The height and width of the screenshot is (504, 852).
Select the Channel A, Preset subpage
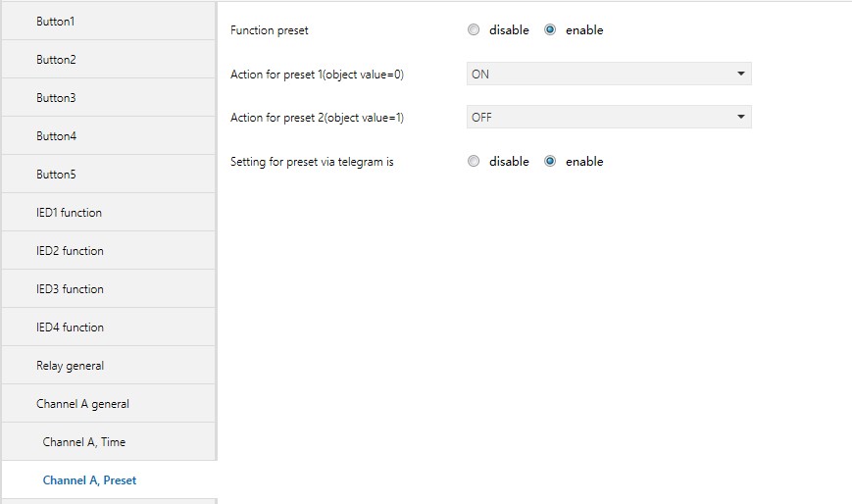click(89, 480)
